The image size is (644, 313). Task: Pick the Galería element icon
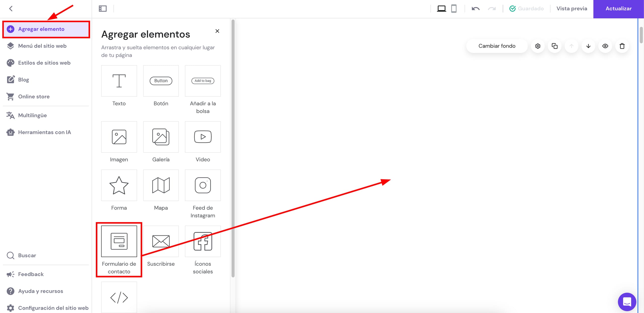[161, 137]
